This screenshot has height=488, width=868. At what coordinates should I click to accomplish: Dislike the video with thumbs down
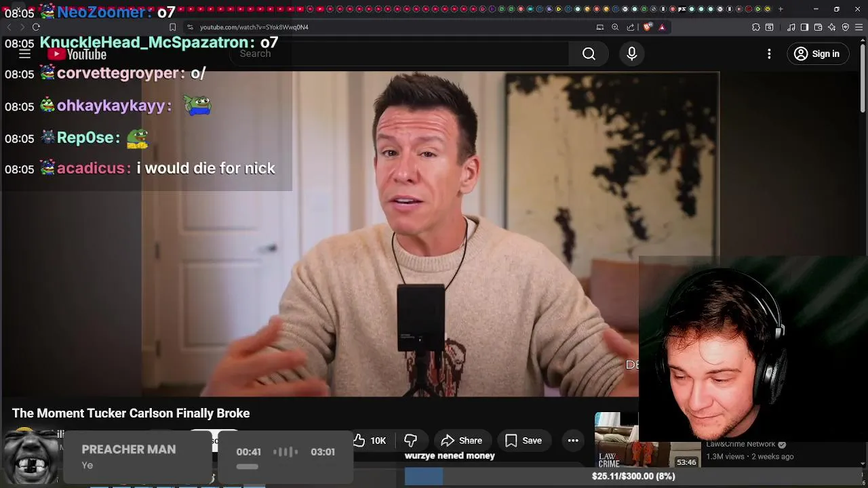pos(410,441)
